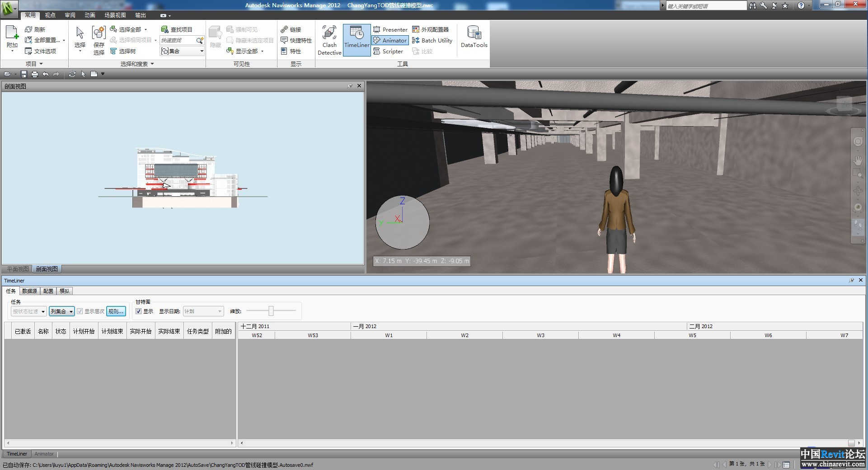The width and height of the screenshot is (868, 470).
Task: Click the refresh icon in quick access toolbar
Action: 72,74
